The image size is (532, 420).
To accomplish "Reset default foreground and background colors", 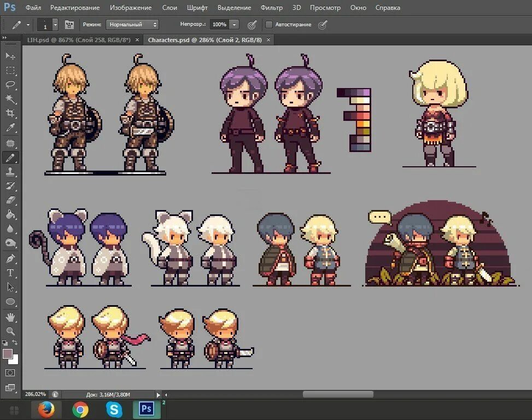I will tap(5, 343).
